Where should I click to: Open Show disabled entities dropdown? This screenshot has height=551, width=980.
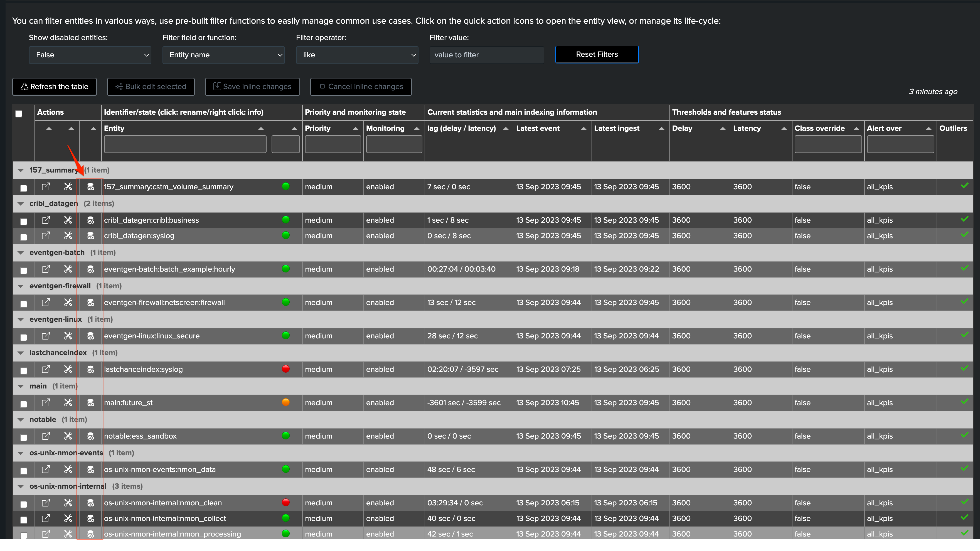point(90,55)
